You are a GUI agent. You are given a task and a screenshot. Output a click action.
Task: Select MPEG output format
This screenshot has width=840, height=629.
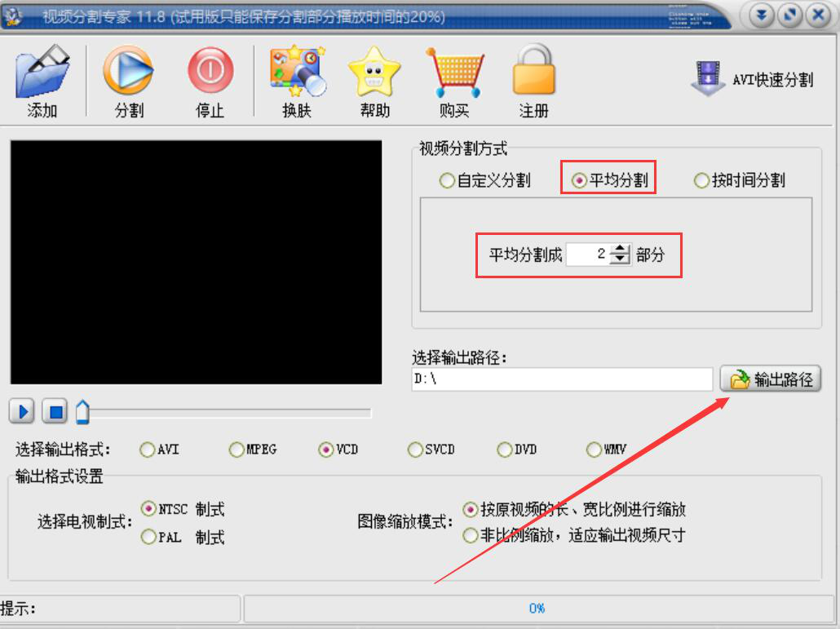tap(253, 449)
